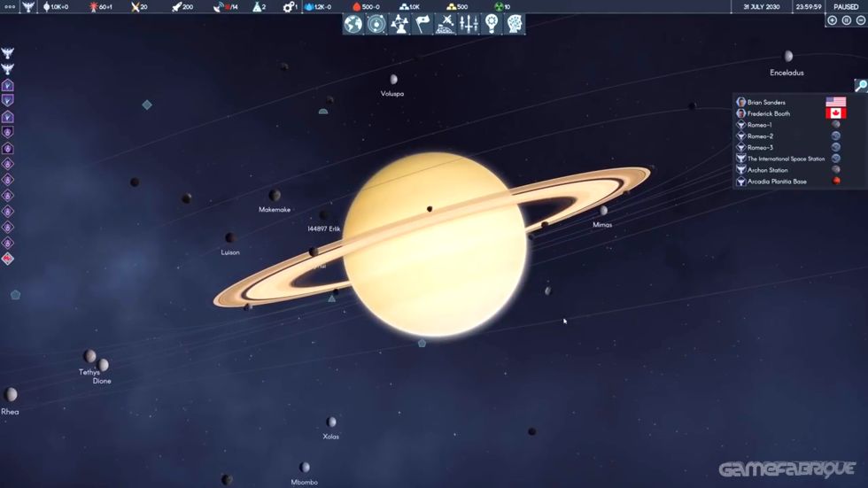Select the moon Rhea
868x488 pixels.
point(11,394)
